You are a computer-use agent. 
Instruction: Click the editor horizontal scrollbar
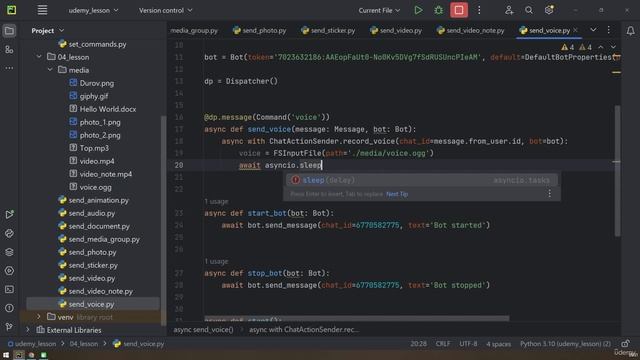(357, 318)
